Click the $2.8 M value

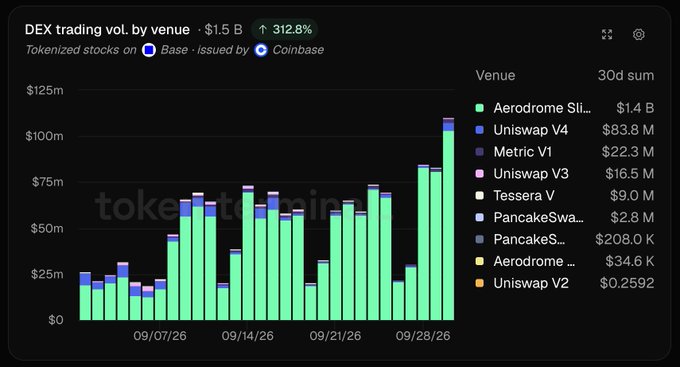[x=632, y=217]
